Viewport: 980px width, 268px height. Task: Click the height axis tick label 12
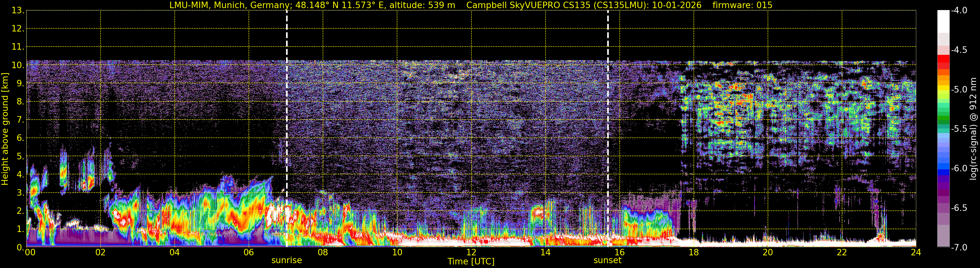[18, 29]
